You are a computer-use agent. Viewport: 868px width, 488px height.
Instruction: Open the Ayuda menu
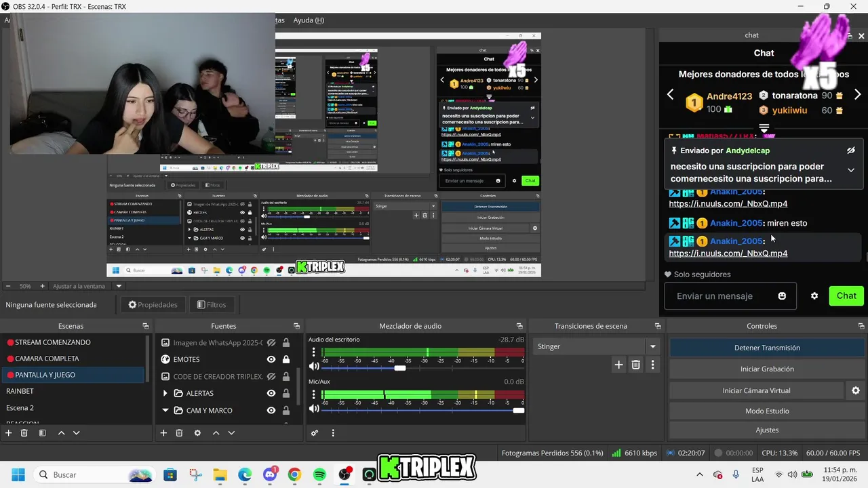(x=309, y=20)
